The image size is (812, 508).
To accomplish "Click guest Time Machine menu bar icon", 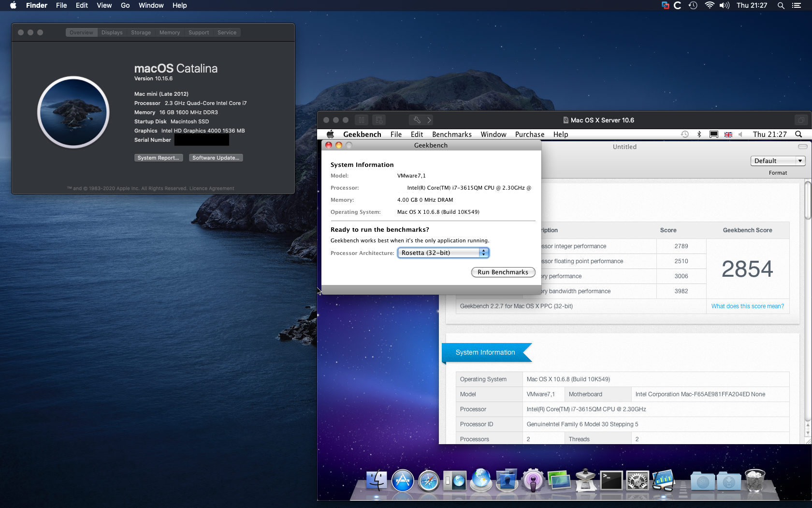I will click(685, 134).
